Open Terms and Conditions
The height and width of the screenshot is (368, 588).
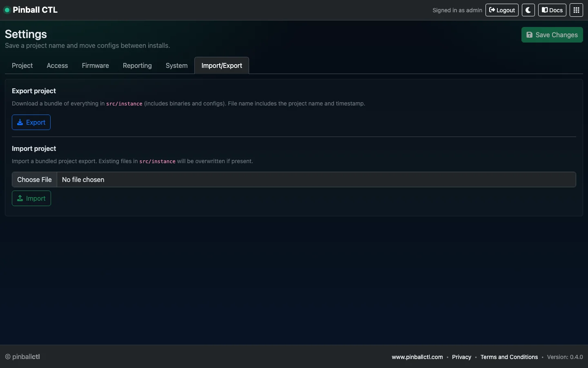(x=509, y=357)
